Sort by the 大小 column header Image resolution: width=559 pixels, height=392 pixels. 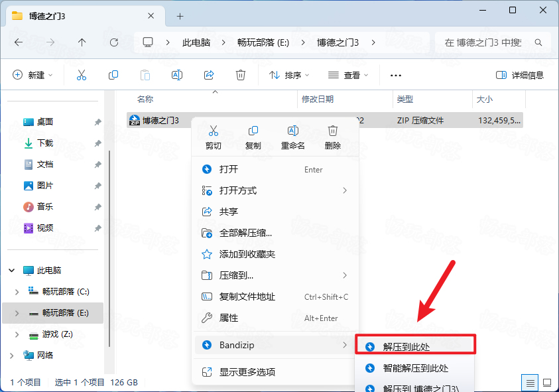point(499,99)
